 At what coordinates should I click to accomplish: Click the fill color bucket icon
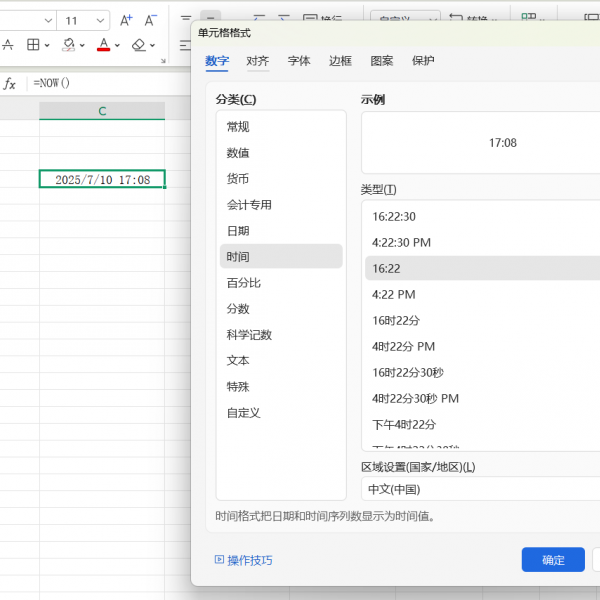pyautogui.click(x=68, y=45)
